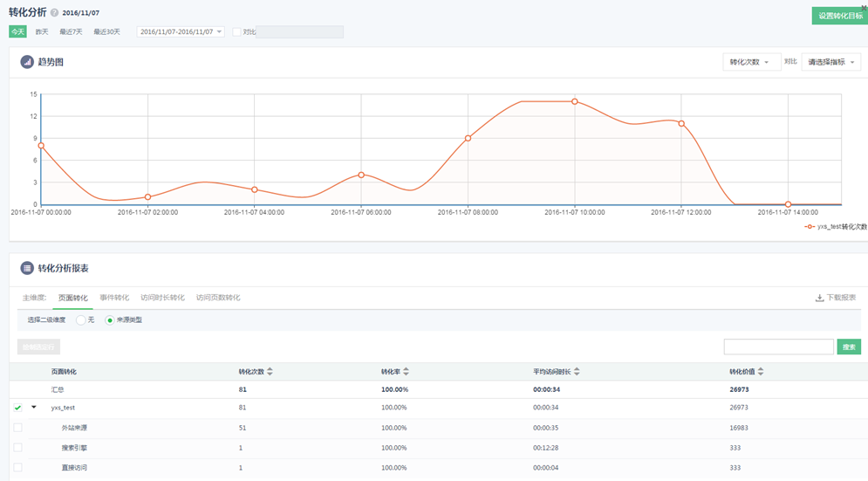The width and height of the screenshot is (868, 481).
Task: Click the 下载报表 download icon
Action: (x=819, y=298)
